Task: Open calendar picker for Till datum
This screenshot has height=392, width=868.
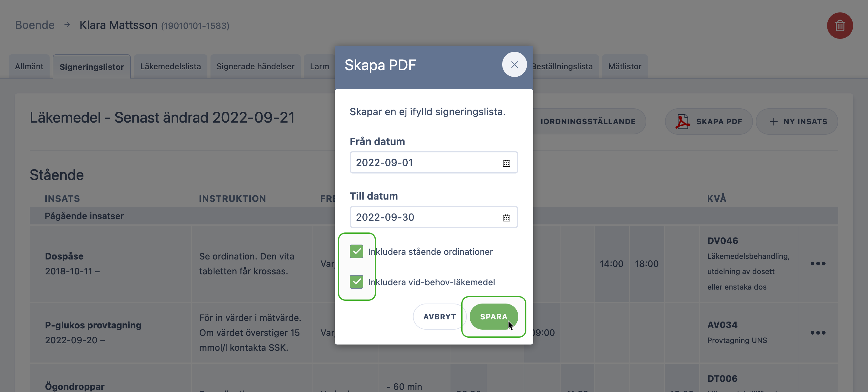Action: [506, 218]
